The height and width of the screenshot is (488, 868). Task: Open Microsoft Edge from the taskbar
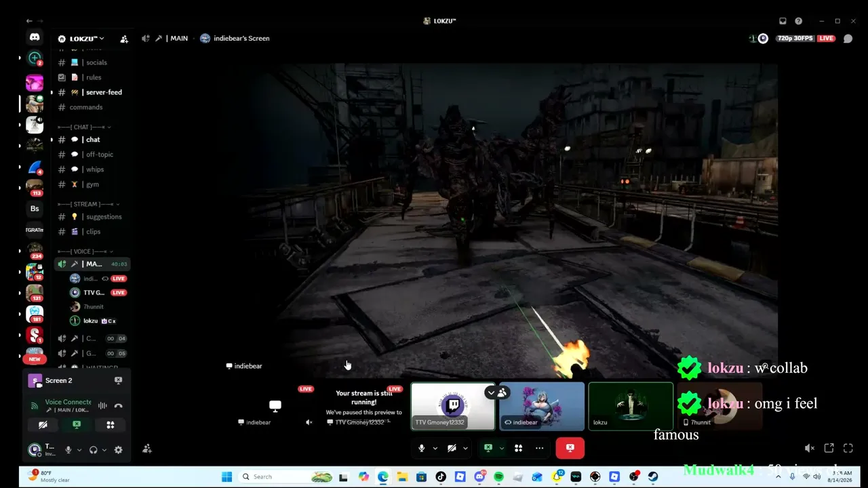pyautogui.click(x=382, y=476)
